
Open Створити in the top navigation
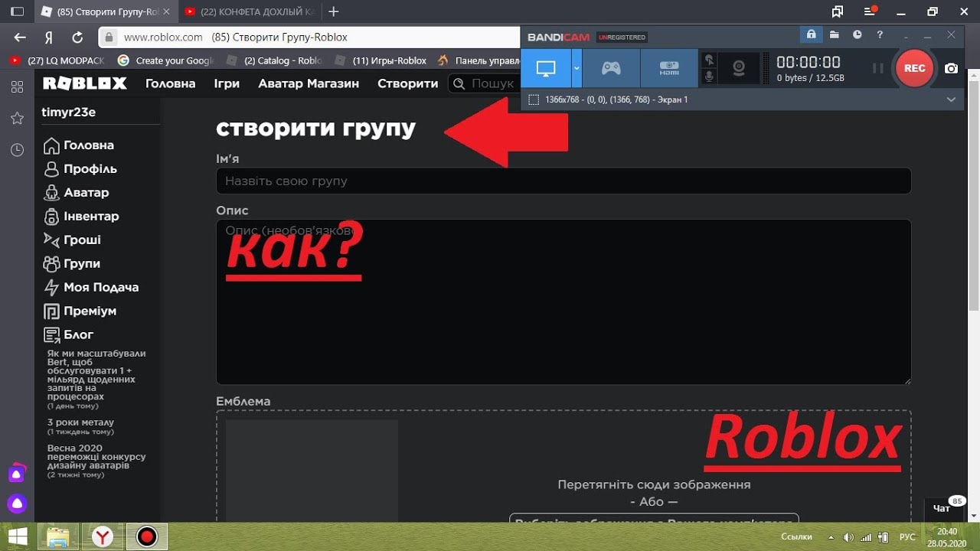[408, 83]
